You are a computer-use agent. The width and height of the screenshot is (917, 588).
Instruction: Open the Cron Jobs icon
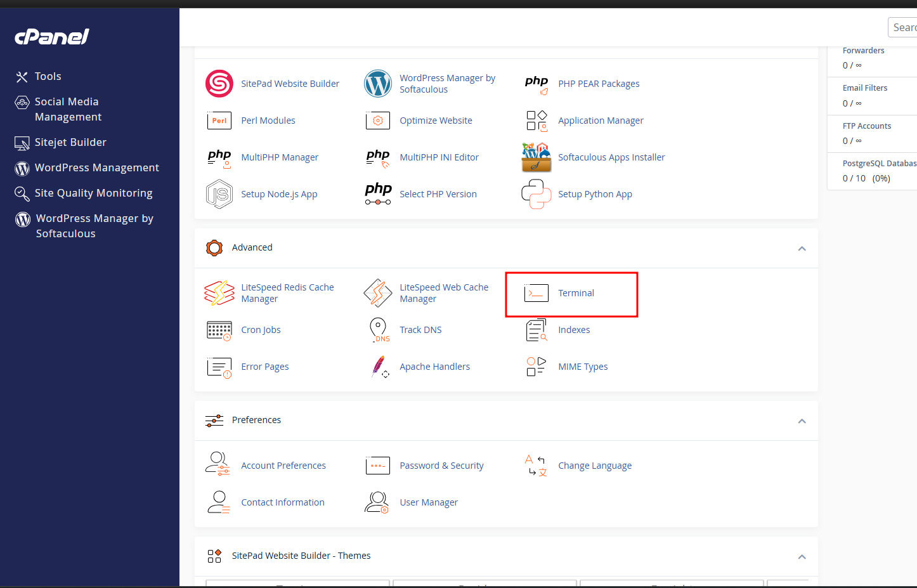tap(219, 330)
